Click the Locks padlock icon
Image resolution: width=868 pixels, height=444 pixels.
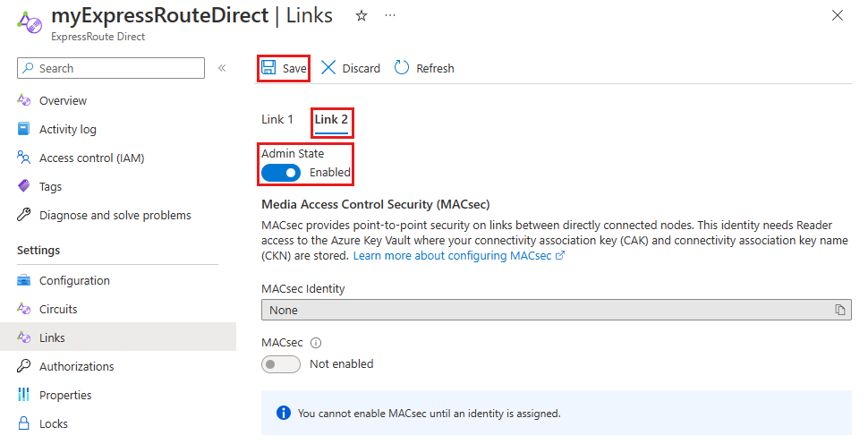pyautogui.click(x=24, y=423)
